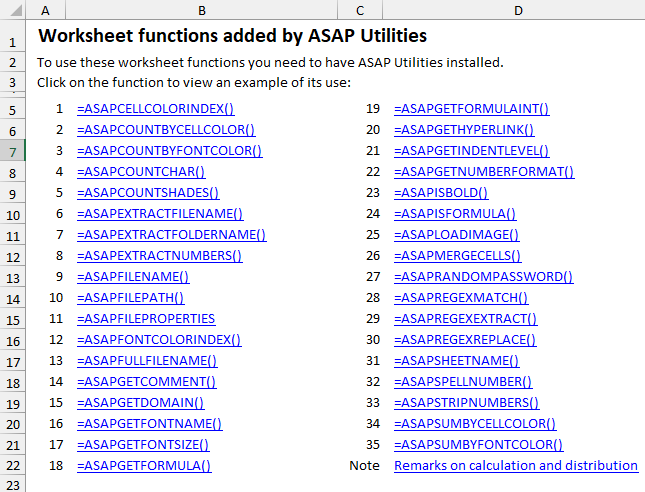The height and width of the screenshot is (492, 645).
Task: Follow the =ASAPGETINDENTLEVEL() link
Action: click(x=471, y=151)
